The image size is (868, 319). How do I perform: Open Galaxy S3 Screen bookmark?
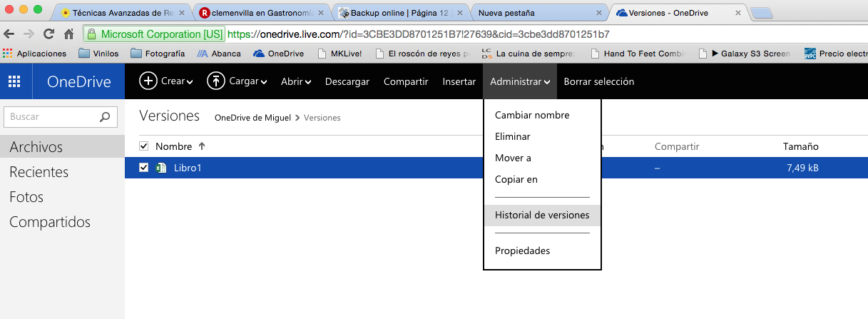pyautogui.click(x=745, y=53)
